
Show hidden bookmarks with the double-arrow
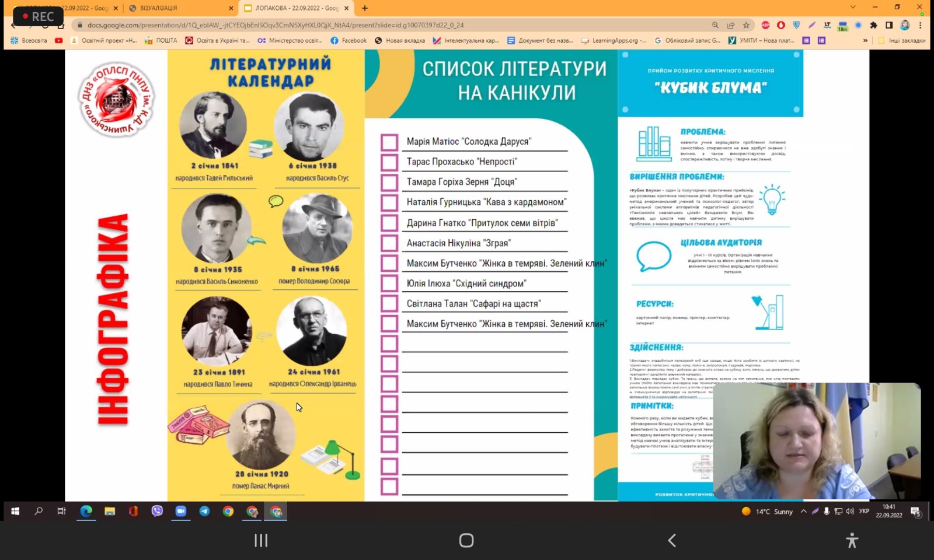(865, 41)
